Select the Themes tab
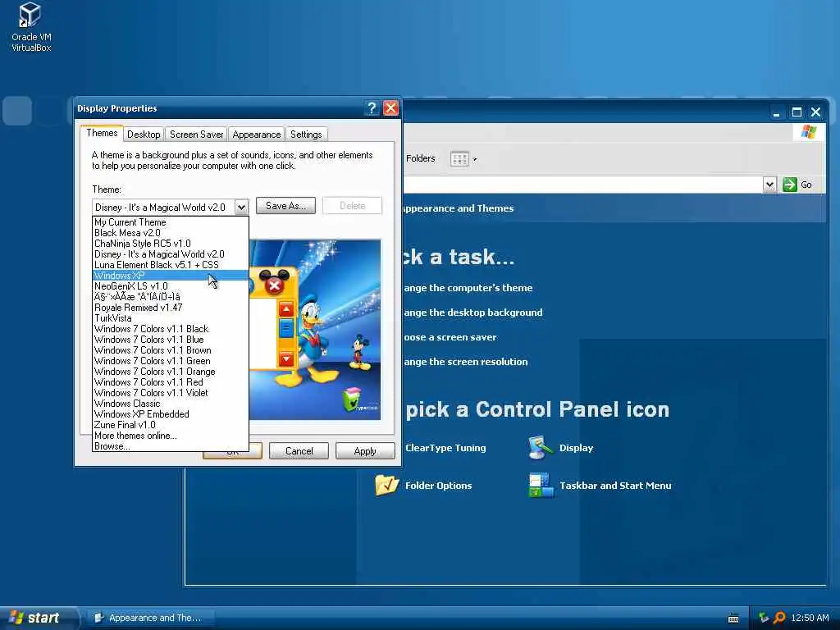This screenshot has height=630, width=840. coord(102,133)
